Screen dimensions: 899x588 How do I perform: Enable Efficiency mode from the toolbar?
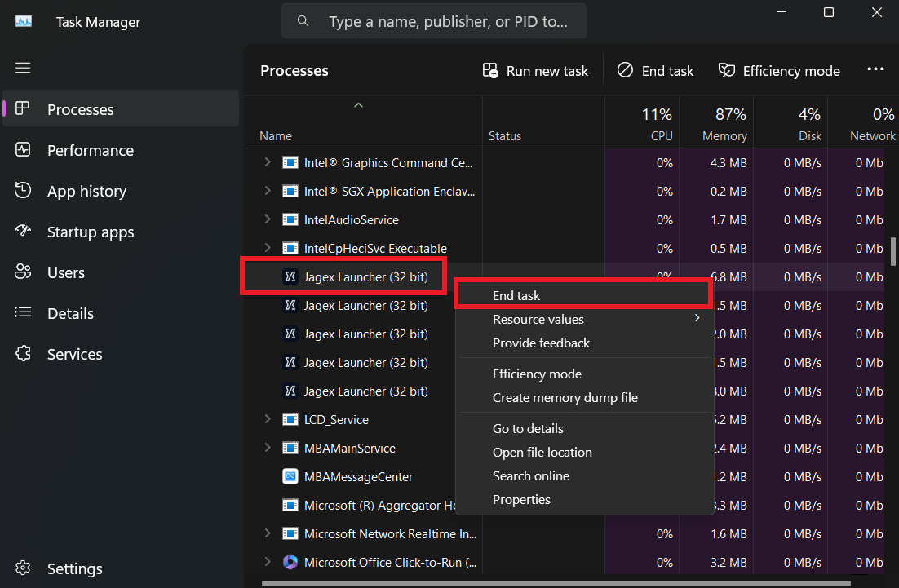[x=778, y=71]
